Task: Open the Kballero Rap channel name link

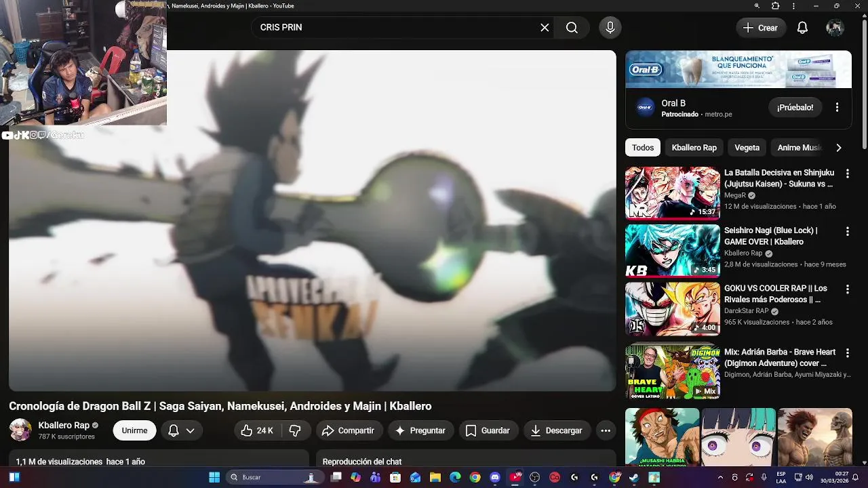Action: point(64,425)
